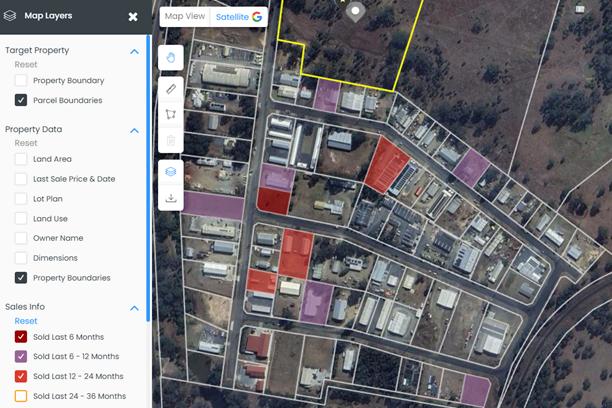Image resolution: width=612 pixels, height=408 pixels.
Task: Enable the Land Area checkbox
Action: [x=21, y=159]
